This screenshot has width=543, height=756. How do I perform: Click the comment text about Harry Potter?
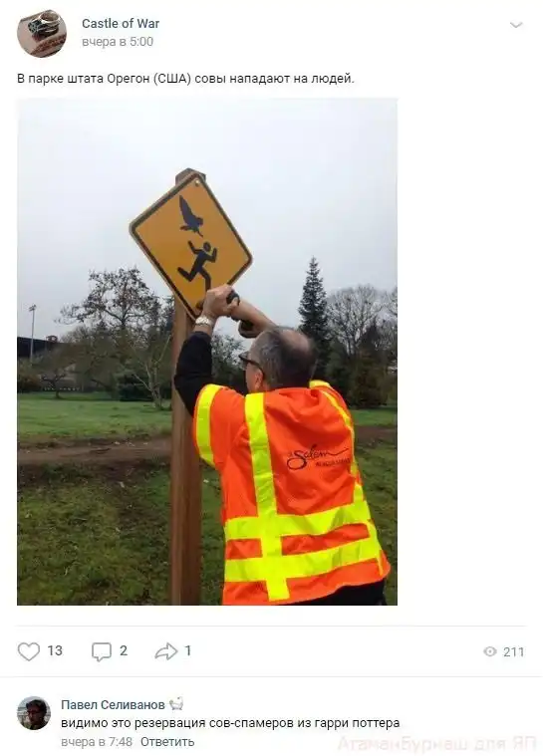(x=230, y=724)
